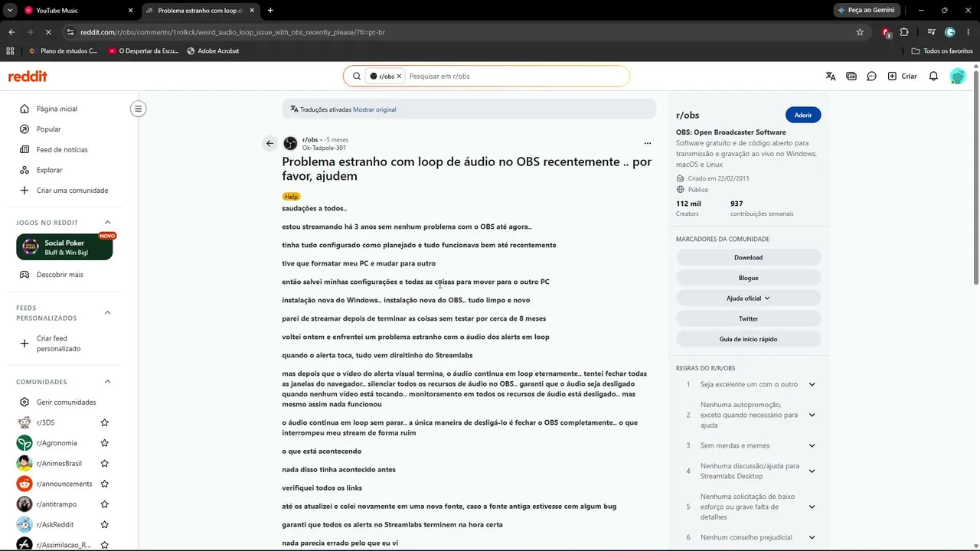This screenshot has width=980, height=551.
Task: Click the Peça ao Gemini button
Action: tap(865, 11)
